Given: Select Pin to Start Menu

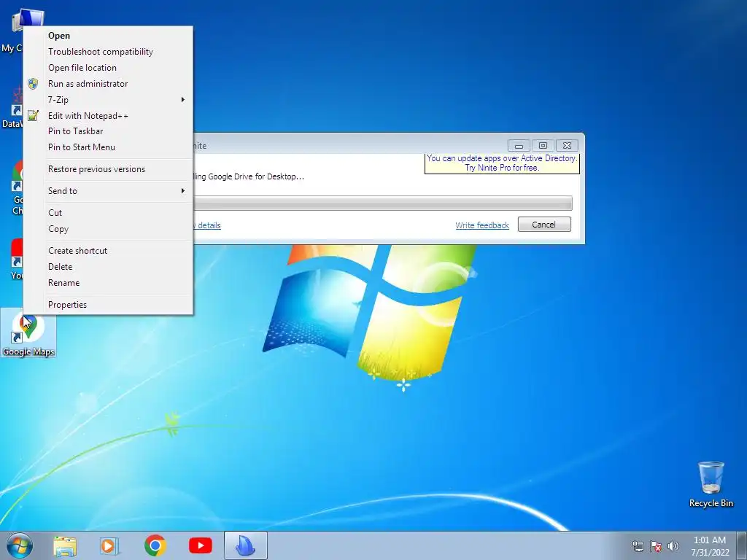Looking at the screenshot, I should pyautogui.click(x=108, y=147).
